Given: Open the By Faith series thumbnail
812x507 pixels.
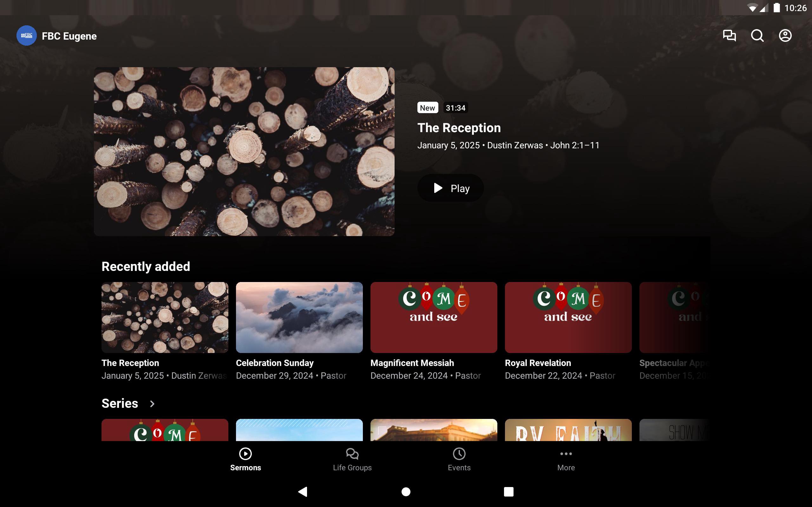Looking at the screenshot, I should (568, 430).
